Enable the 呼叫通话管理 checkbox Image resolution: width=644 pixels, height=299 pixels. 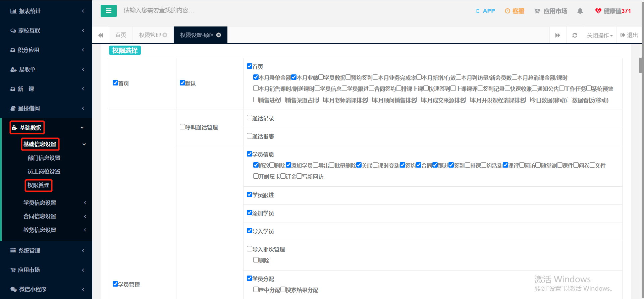pyautogui.click(x=182, y=127)
